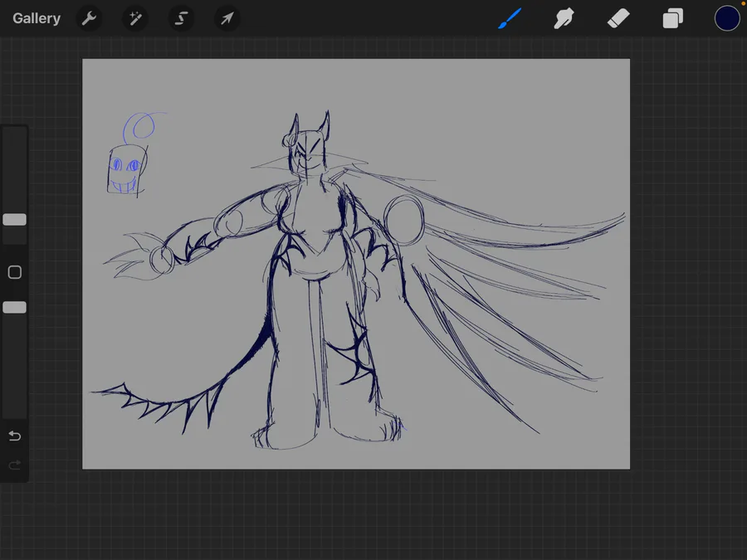Tap the sidebar modify square button

(x=15, y=272)
